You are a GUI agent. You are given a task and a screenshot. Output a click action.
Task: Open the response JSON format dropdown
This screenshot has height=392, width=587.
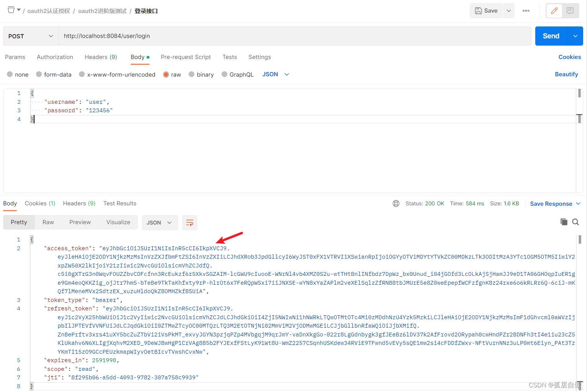click(x=160, y=223)
